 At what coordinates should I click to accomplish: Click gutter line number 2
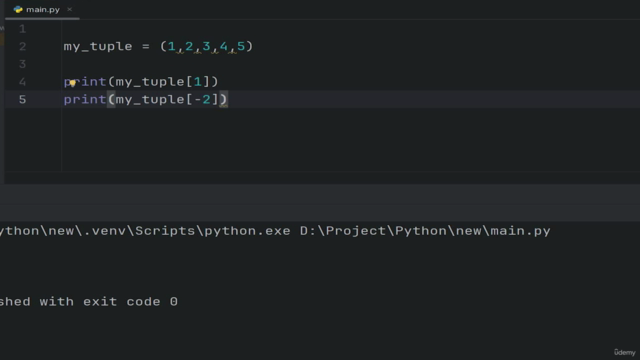click(x=22, y=47)
